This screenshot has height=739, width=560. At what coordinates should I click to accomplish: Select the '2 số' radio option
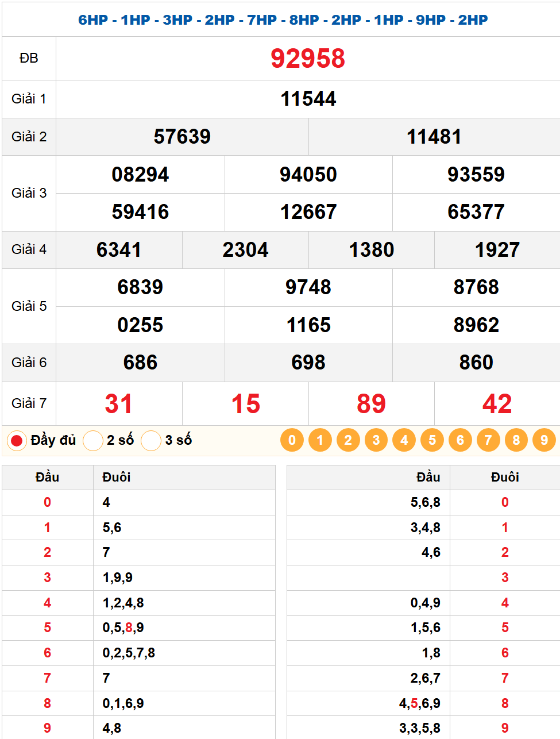click(x=93, y=441)
